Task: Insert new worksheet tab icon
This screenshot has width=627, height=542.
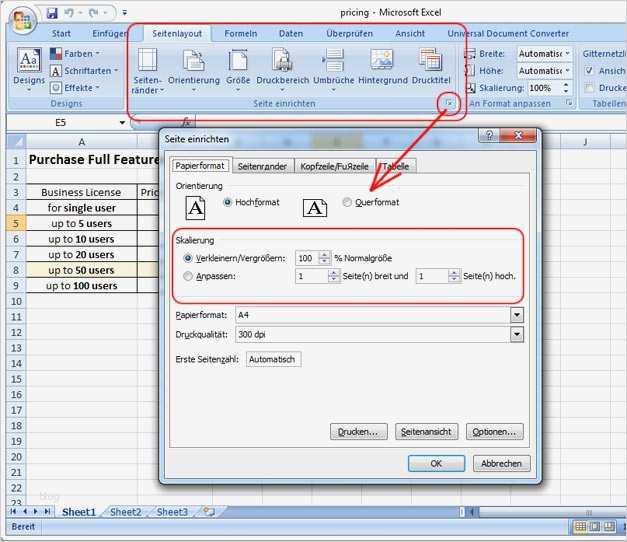Action: click(x=209, y=511)
